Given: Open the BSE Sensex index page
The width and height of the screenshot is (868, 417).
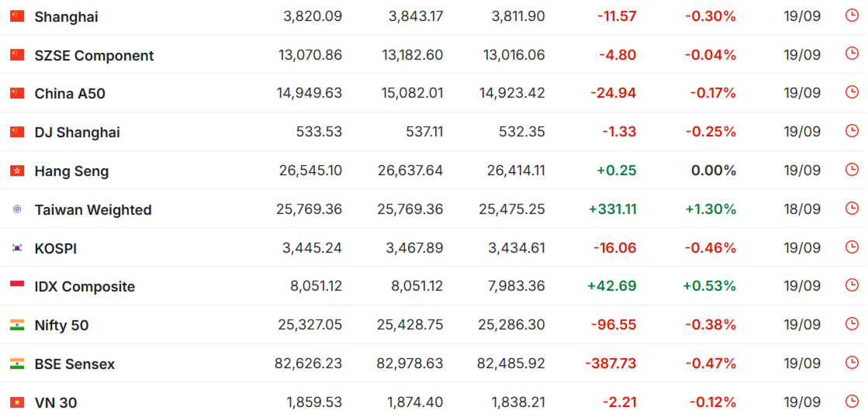Looking at the screenshot, I should 74,364.
